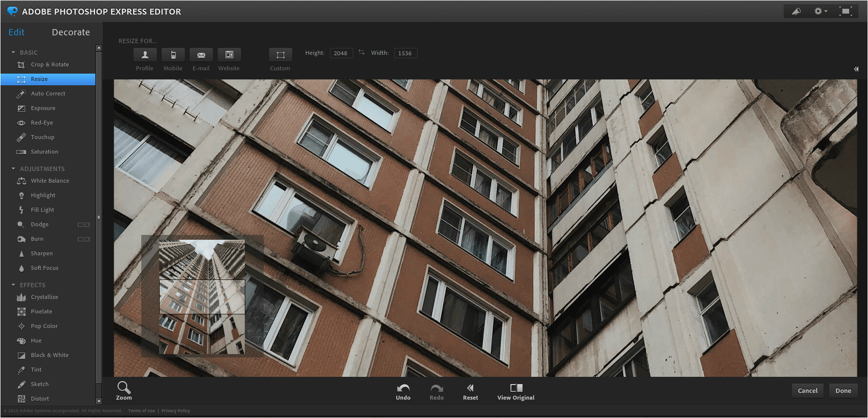The height and width of the screenshot is (418, 868).
Task: Select the Website resize preset
Action: click(229, 55)
